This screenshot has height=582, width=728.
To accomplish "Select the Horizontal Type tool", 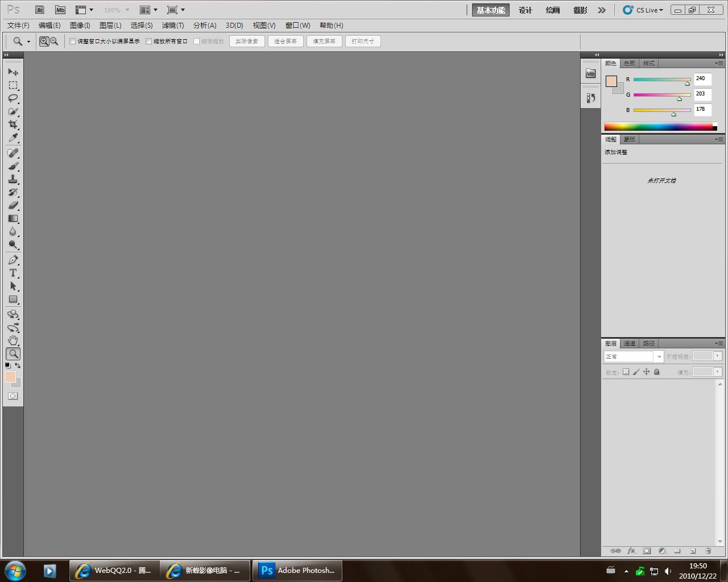I will [13, 273].
